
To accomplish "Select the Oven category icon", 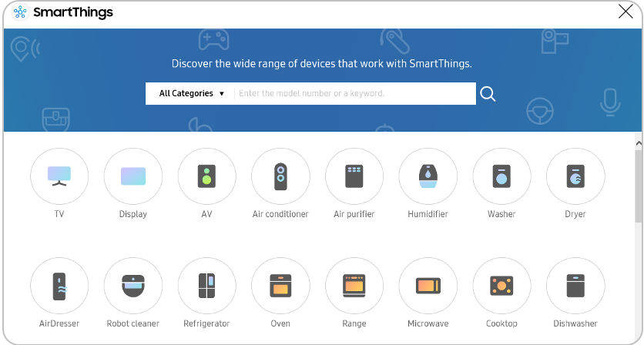I will (x=280, y=286).
